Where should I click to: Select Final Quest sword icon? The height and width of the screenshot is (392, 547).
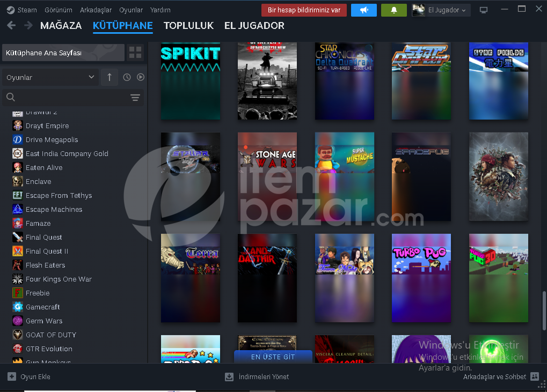point(17,237)
